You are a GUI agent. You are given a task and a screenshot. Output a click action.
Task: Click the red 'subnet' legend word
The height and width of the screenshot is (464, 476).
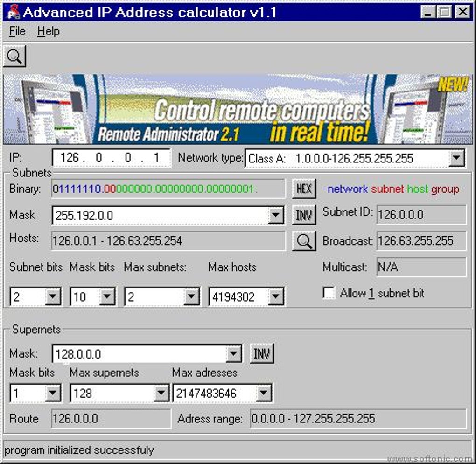387,189
